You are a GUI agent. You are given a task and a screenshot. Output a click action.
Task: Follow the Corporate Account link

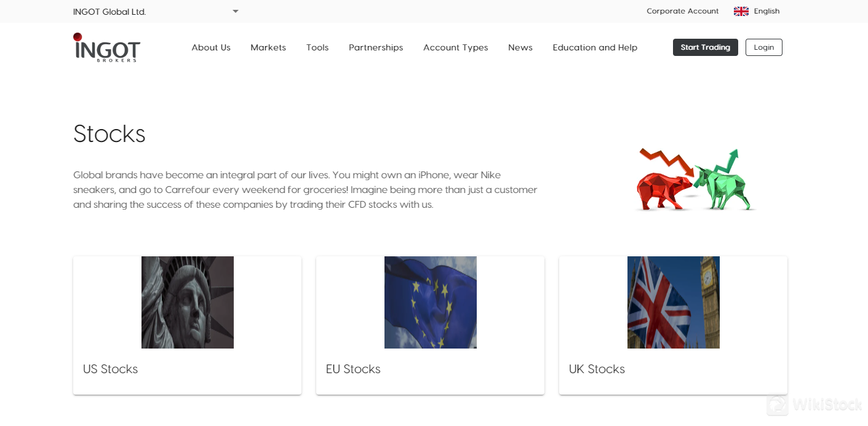(x=682, y=11)
